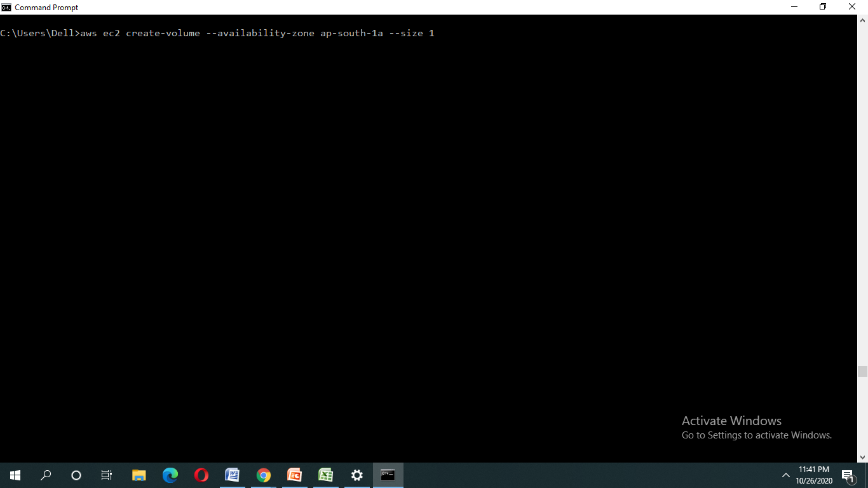Click the Command Prompt title bar icon

click(x=6, y=7)
